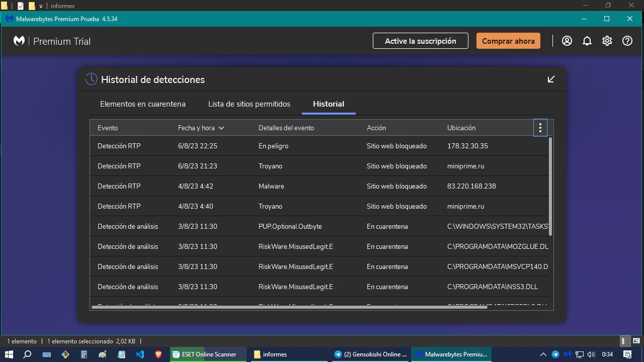Click the Ubicación column header
Screen dimensions: 644x362
[461, 128]
